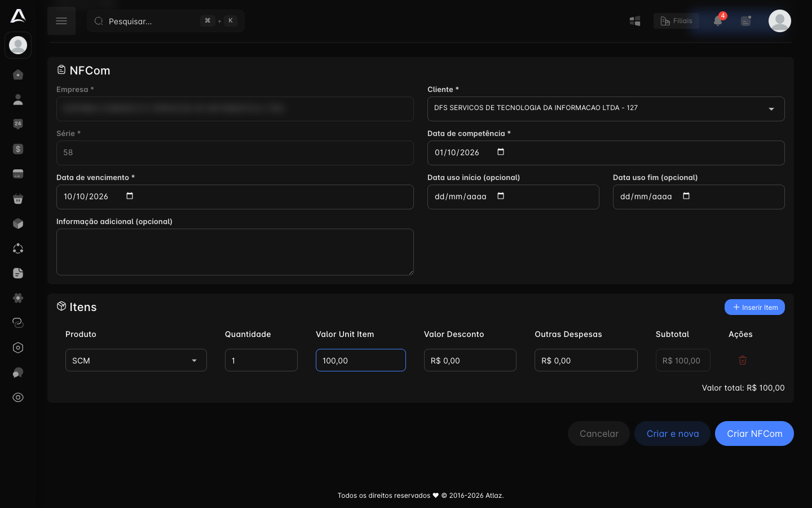Open the shopping basket sidebar icon
Screen dimensions: 812x508
point(18,199)
